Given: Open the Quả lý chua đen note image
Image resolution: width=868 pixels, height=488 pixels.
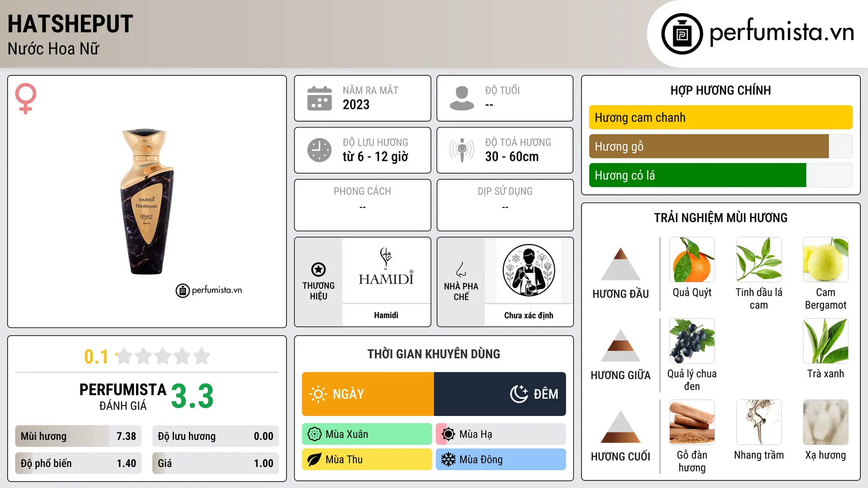Looking at the screenshot, I should click(x=692, y=341).
